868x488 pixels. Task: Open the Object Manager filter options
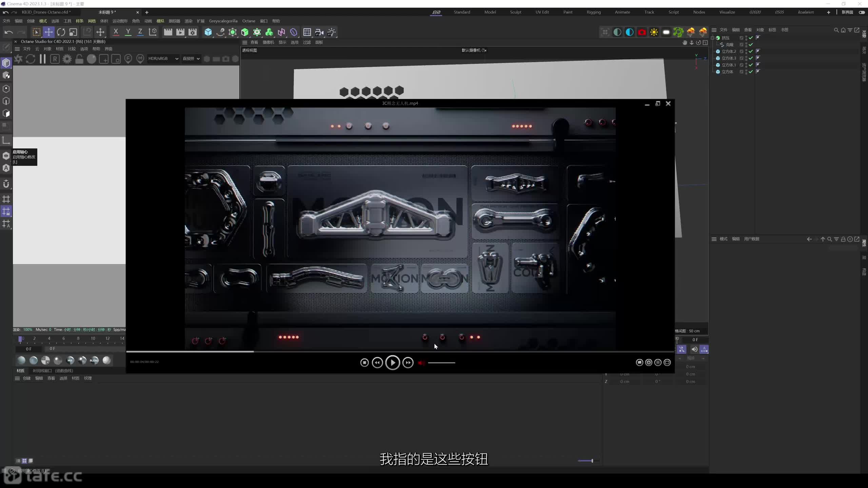tap(850, 30)
